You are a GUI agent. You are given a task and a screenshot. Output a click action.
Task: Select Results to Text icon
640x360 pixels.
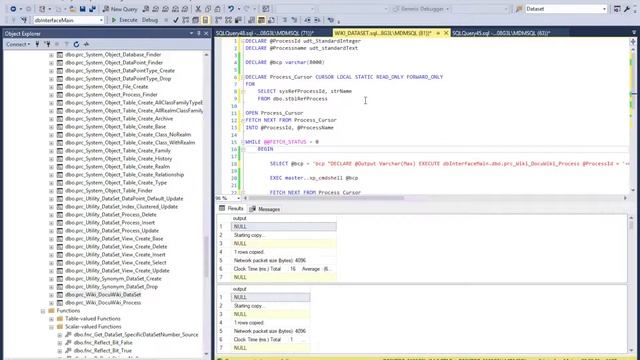coord(251,20)
